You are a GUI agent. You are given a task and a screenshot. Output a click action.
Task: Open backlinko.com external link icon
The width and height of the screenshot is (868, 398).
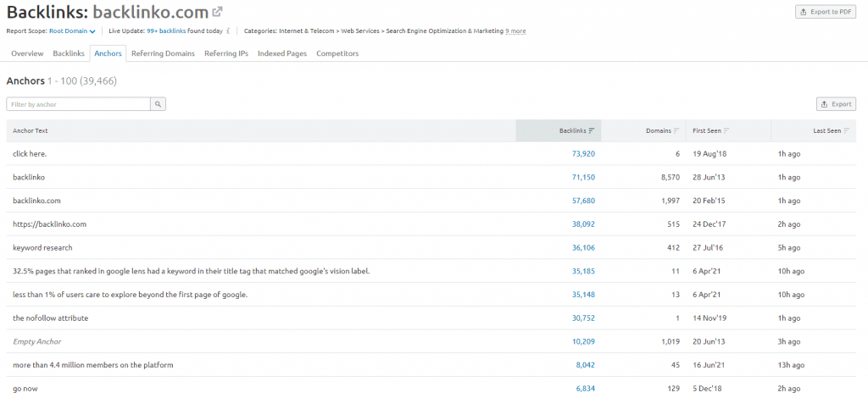218,12
